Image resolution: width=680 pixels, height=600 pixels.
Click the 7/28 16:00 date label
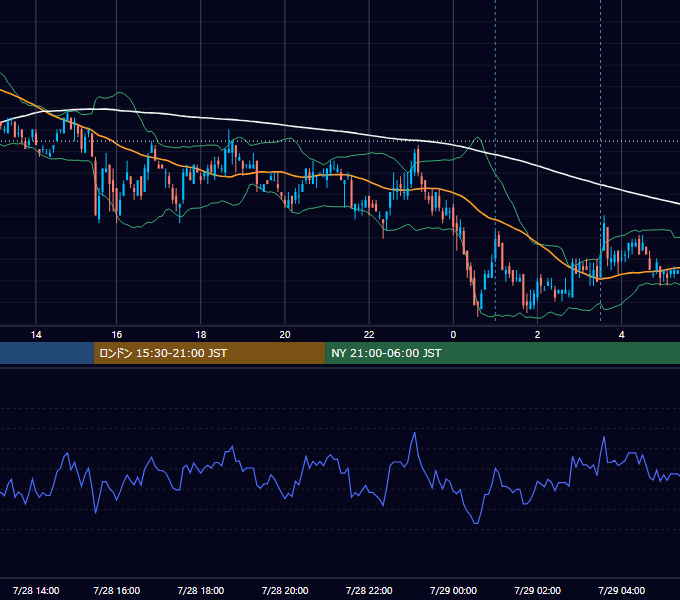coord(117,590)
